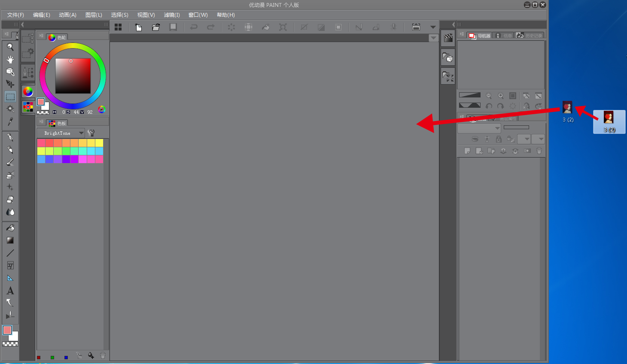The width and height of the screenshot is (627, 364).
Task: Switch to the 历史记录 tab
Action: [x=530, y=36]
